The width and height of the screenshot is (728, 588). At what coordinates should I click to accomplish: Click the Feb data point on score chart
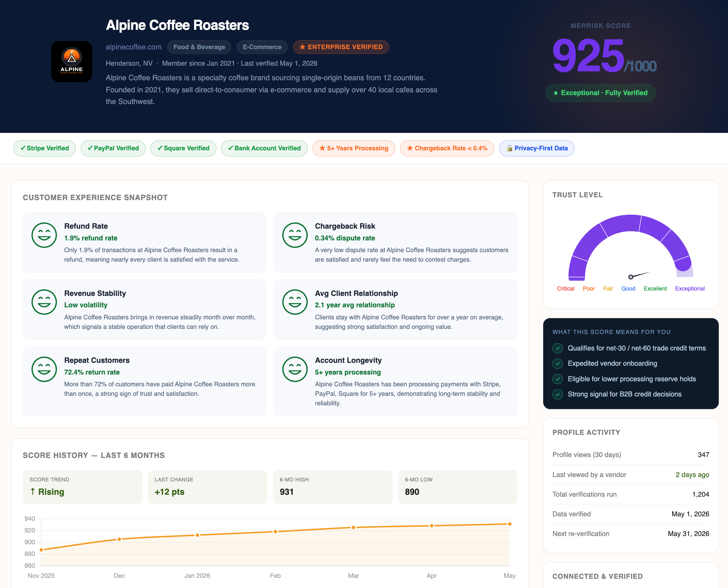tap(276, 532)
